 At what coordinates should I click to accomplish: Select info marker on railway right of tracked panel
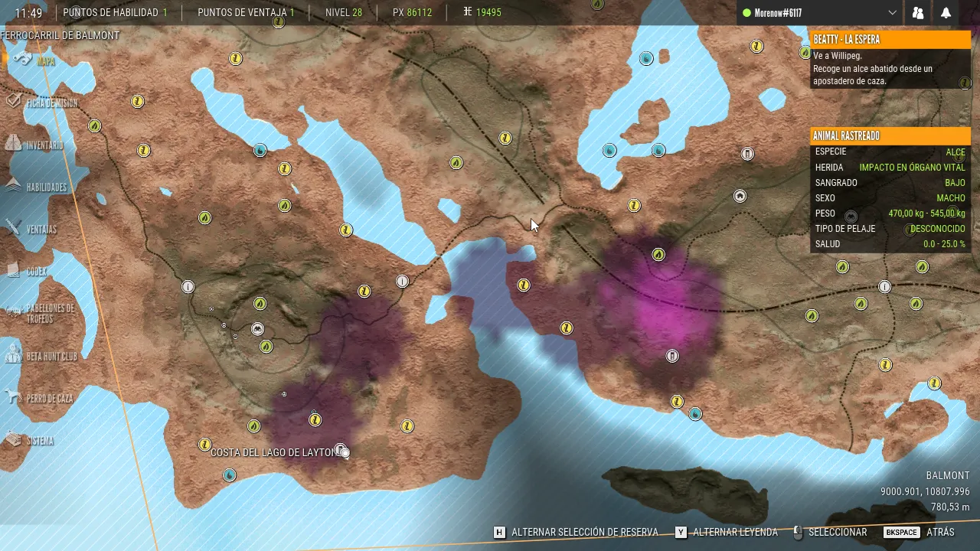[885, 287]
